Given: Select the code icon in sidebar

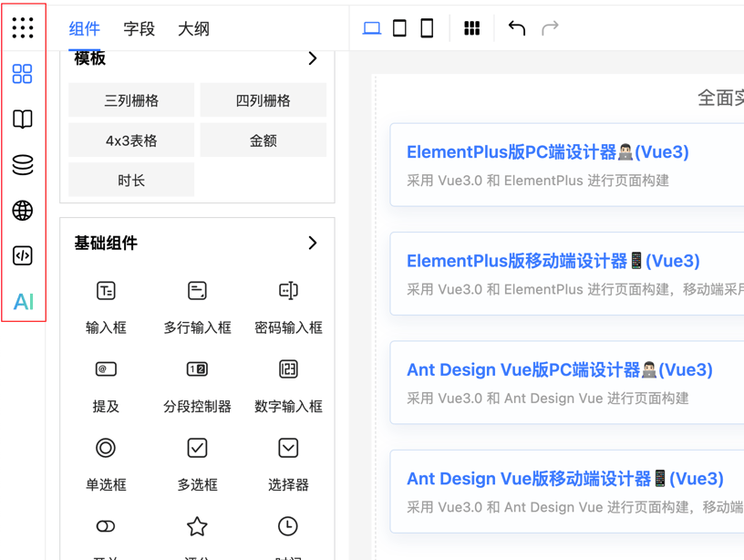Looking at the screenshot, I should 23,256.
